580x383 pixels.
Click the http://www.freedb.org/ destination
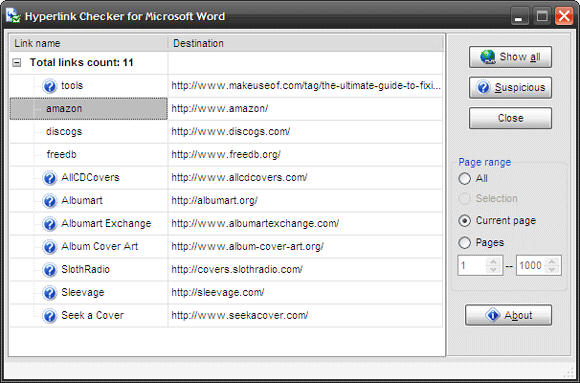pyautogui.click(x=226, y=155)
